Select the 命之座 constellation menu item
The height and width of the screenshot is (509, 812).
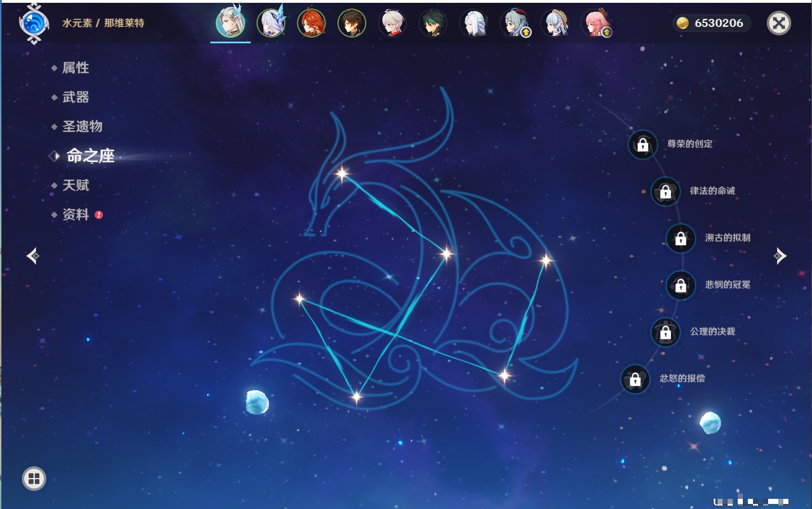click(x=90, y=156)
